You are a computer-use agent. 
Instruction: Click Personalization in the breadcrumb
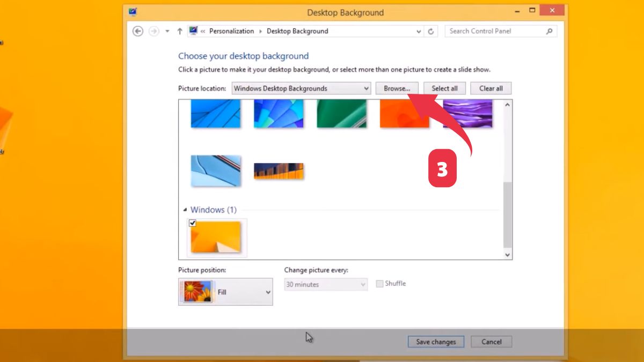tap(232, 31)
